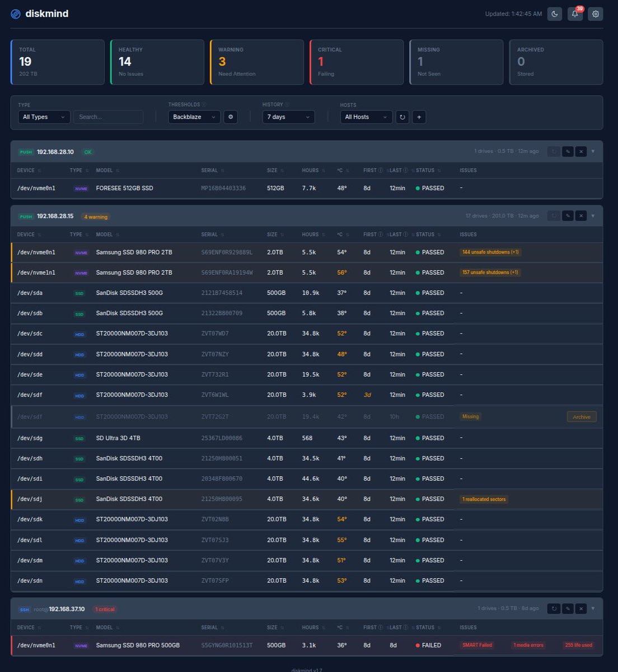Click the '1 critical' badge on host 192.168.37.10
The height and width of the screenshot is (672, 618).
(105, 609)
